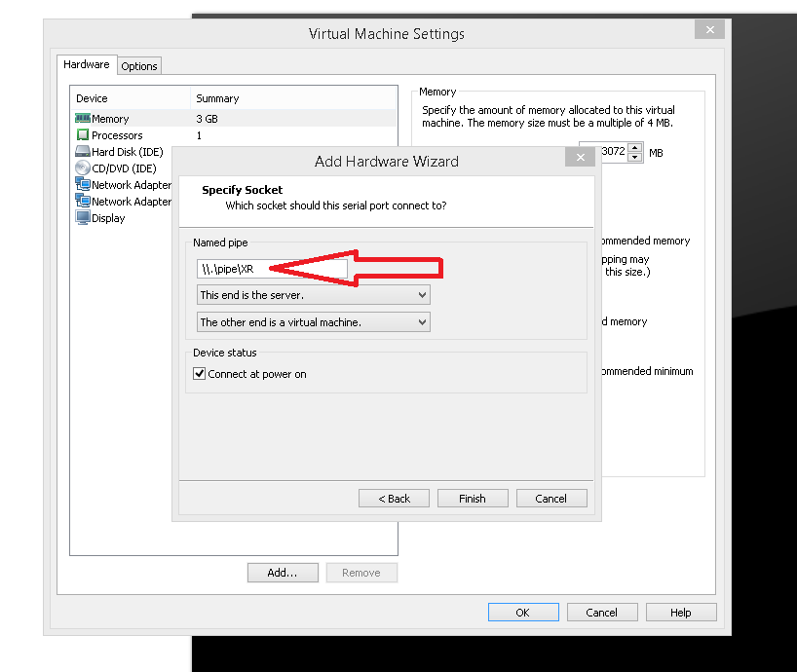The width and height of the screenshot is (797, 672).
Task: Open 'The other end is a virtual machine' dropdown
Action: pos(313,322)
